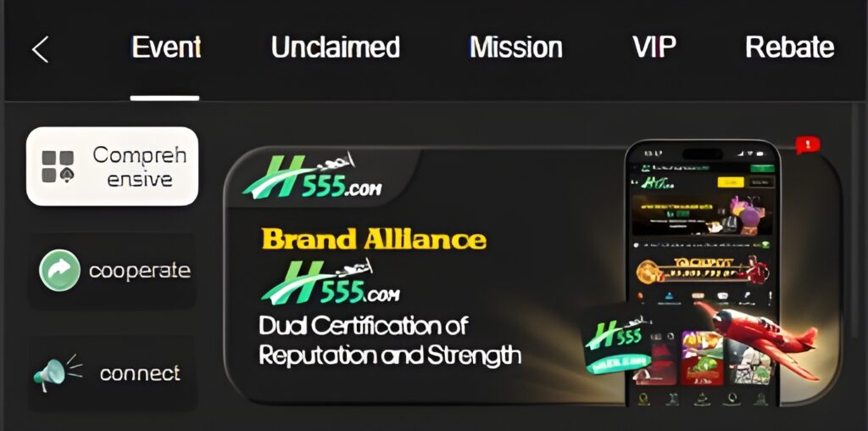Click Dual Certification of Reputation text

point(390,341)
